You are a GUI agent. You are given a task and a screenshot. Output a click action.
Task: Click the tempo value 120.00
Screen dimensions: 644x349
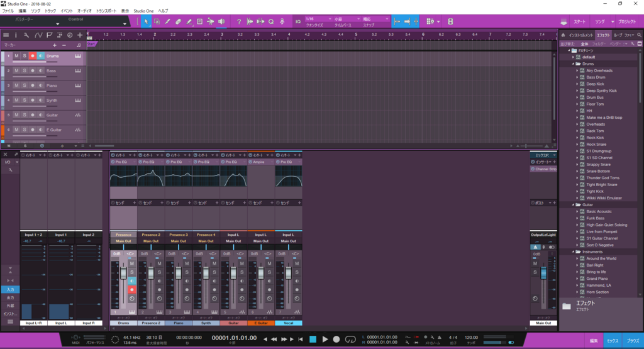tap(471, 337)
